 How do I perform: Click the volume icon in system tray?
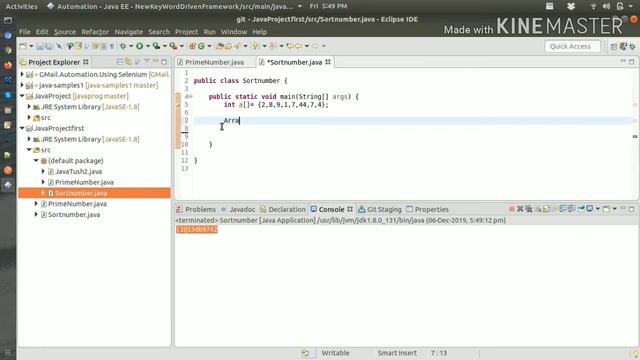[607, 6]
